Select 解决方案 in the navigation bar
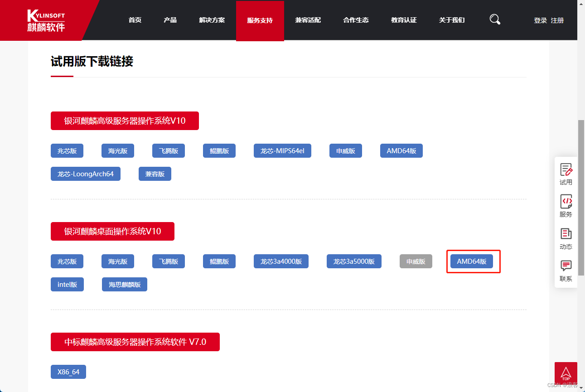Viewport: 585px width, 392px height. 212,20
